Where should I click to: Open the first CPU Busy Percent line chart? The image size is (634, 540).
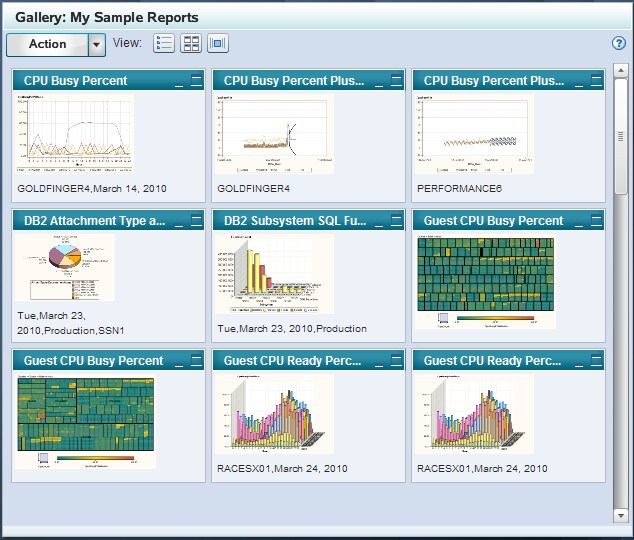coord(73,133)
